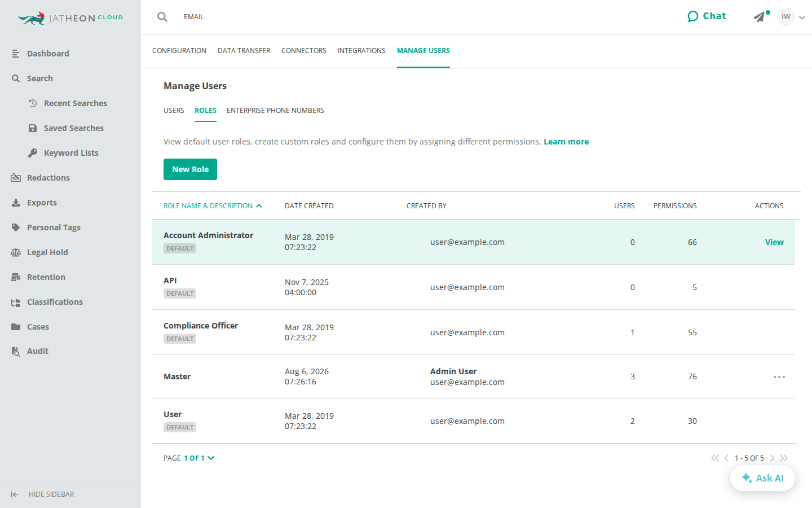Click the Dashboard sidebar icon

(16, 54)
